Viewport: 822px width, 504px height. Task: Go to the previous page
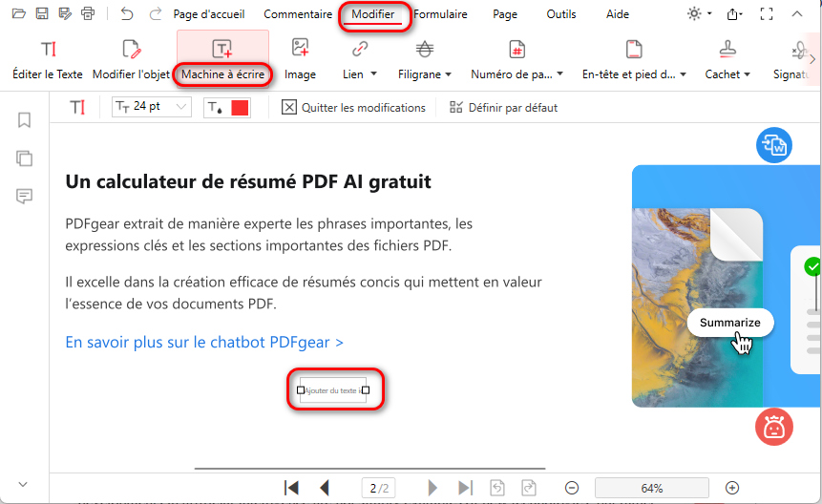(325, 489)
